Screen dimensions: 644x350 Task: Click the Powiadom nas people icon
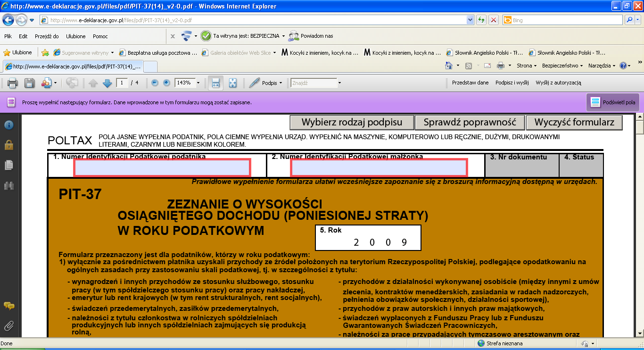(293, 36)
